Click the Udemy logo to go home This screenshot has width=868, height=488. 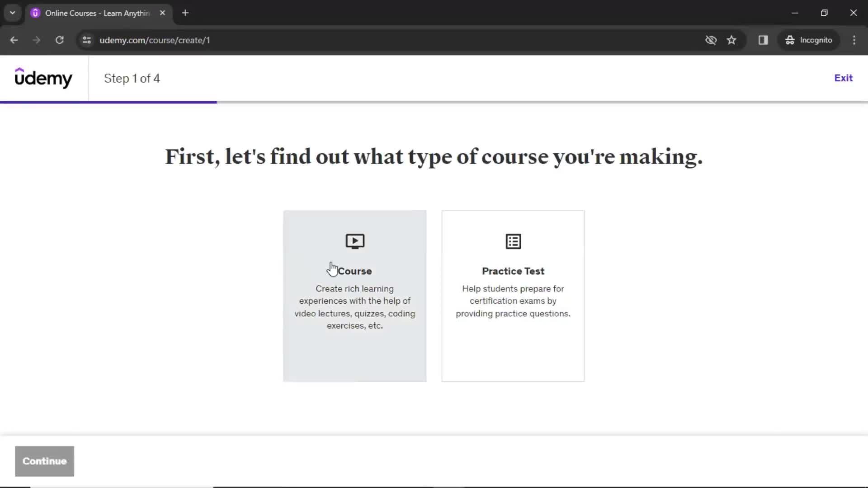tap(43, 77)
